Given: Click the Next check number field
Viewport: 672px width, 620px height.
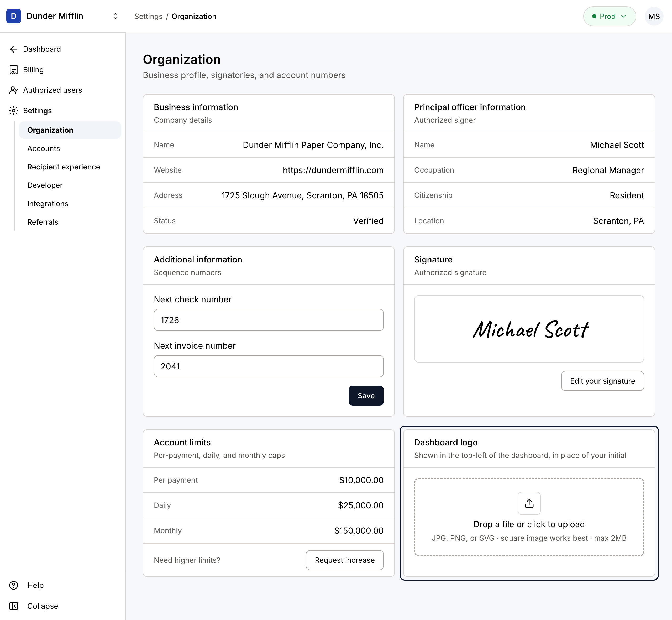Looking at the screenshot, I should [269, 320].
